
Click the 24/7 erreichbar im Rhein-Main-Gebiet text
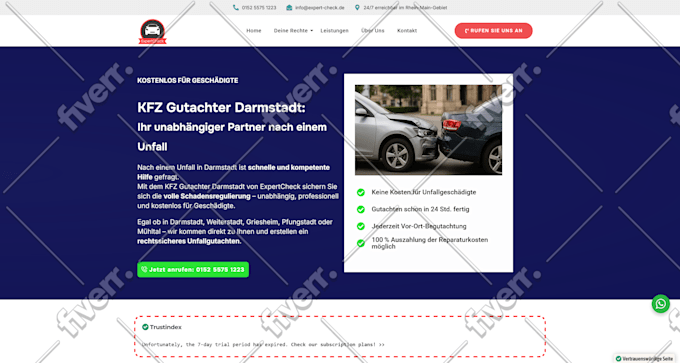[405, 7]
